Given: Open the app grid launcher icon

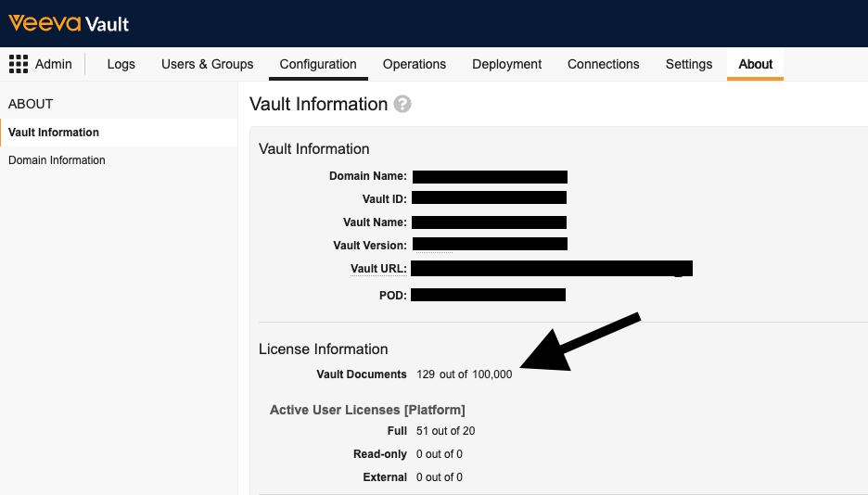Looking at the screenshot, I should point(19,64).
